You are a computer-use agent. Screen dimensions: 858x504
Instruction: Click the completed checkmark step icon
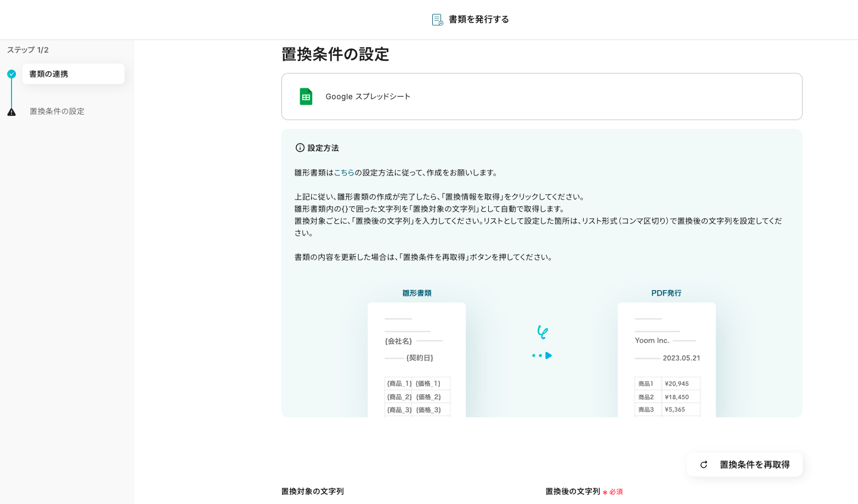(12, 74)
